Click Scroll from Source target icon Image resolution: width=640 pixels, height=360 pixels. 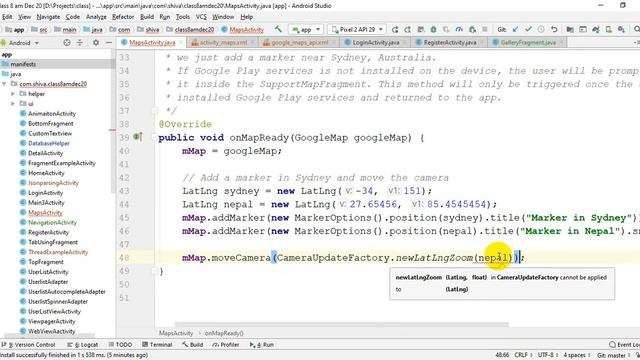[67, 42]
